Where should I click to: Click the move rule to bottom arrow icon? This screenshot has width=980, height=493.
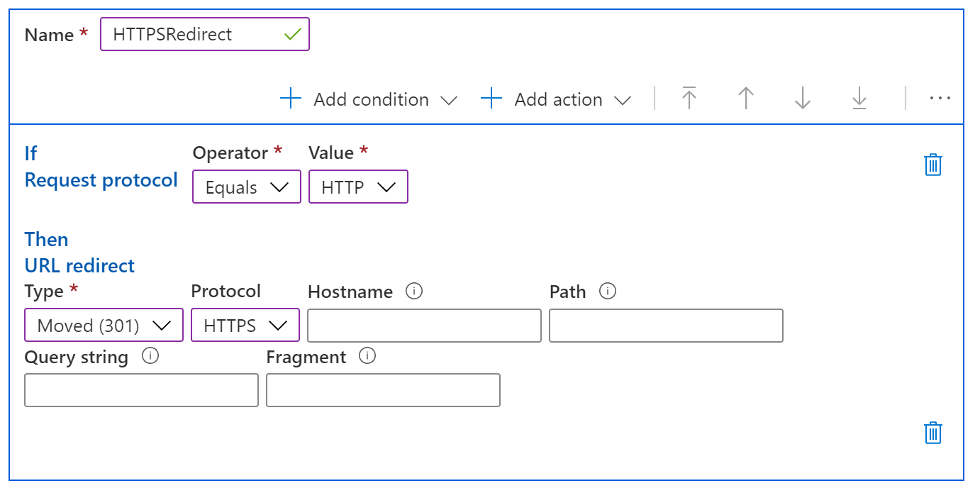pyautogui.click(x=859, y=99)
